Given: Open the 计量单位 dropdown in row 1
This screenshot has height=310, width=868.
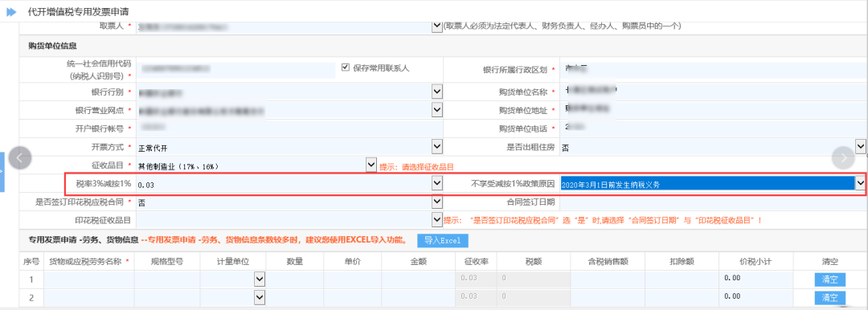Looking at the screenshot, I should pyautogui.click(x=260, y=279).
